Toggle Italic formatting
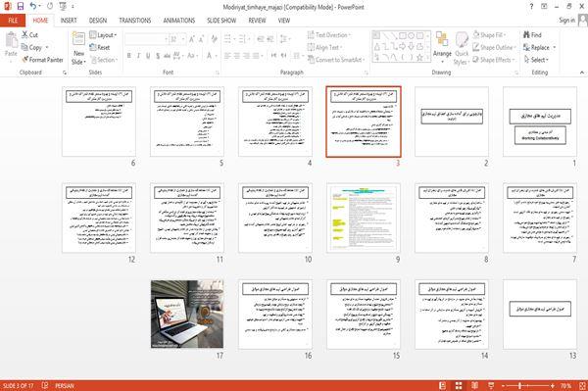The image size is (588, 391). (138, 56)
